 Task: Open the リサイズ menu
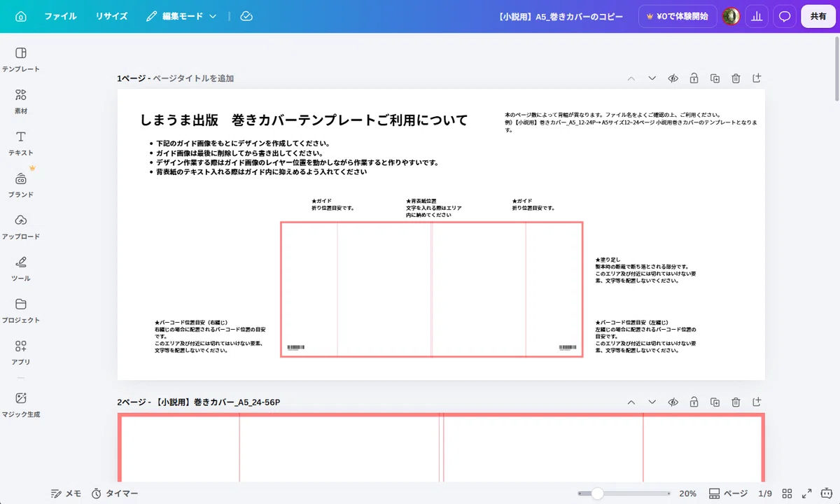(112, 16)
